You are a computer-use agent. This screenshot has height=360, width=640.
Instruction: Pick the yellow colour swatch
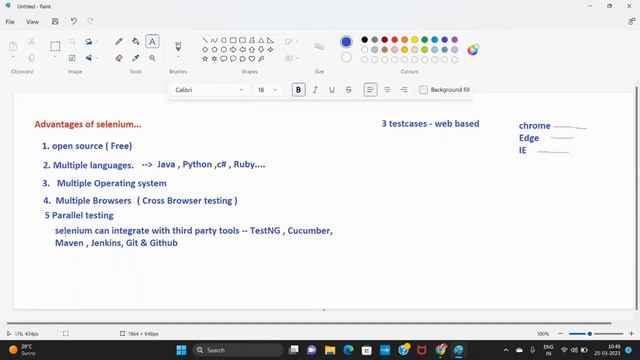pyautogui.click(x=415, y=40)
